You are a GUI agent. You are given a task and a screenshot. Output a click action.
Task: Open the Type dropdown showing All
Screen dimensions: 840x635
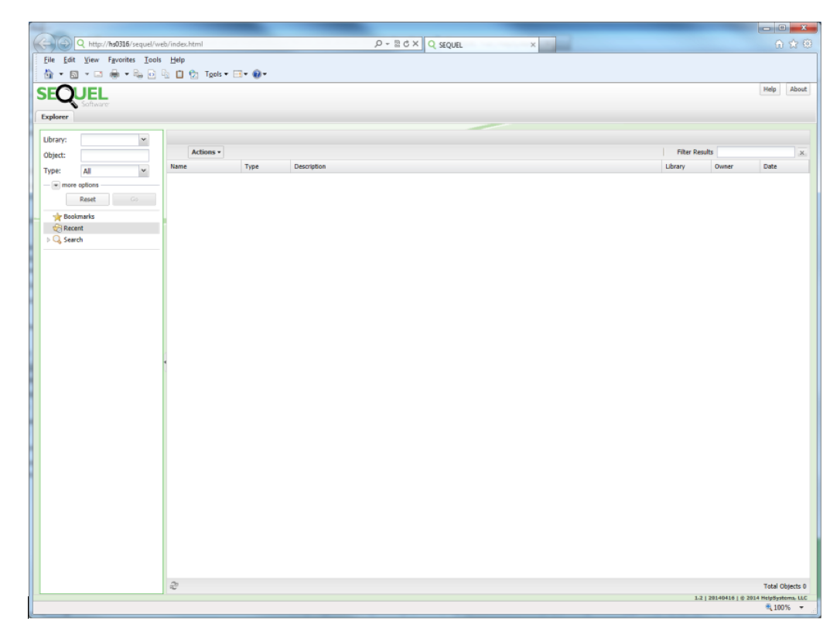point(143,171)
